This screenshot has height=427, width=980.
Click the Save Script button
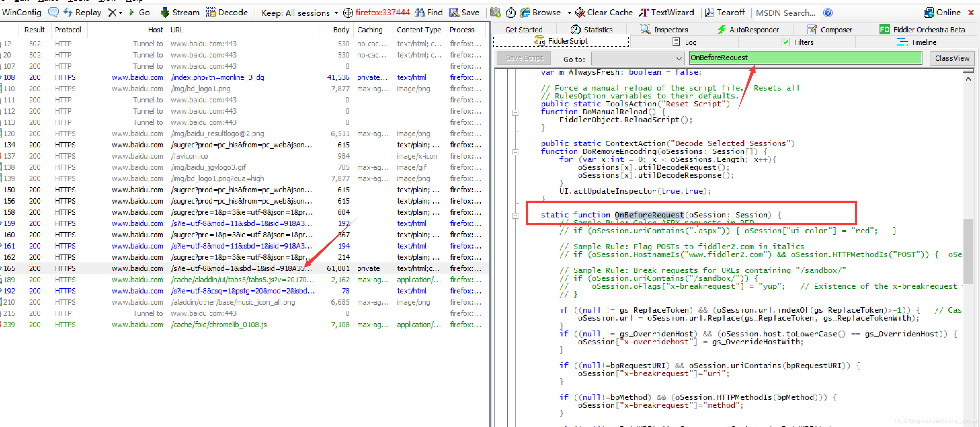[524, 58]
